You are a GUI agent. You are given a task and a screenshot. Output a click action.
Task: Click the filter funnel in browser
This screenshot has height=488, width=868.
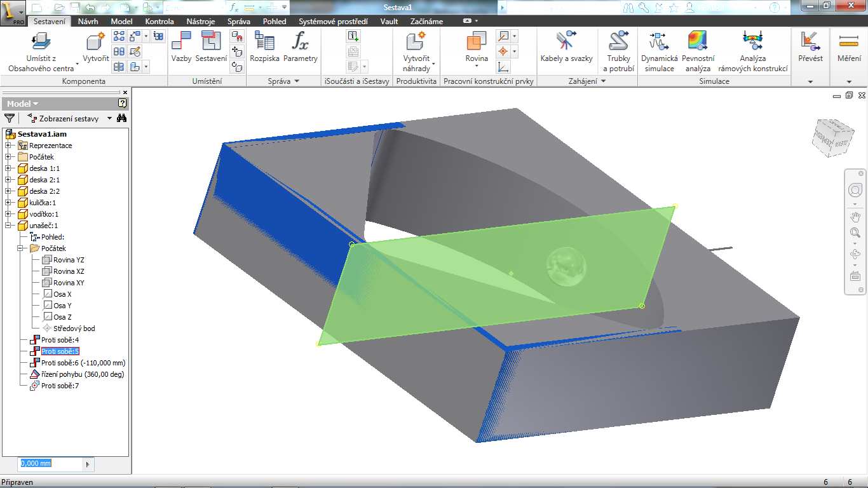coord(10,118)
